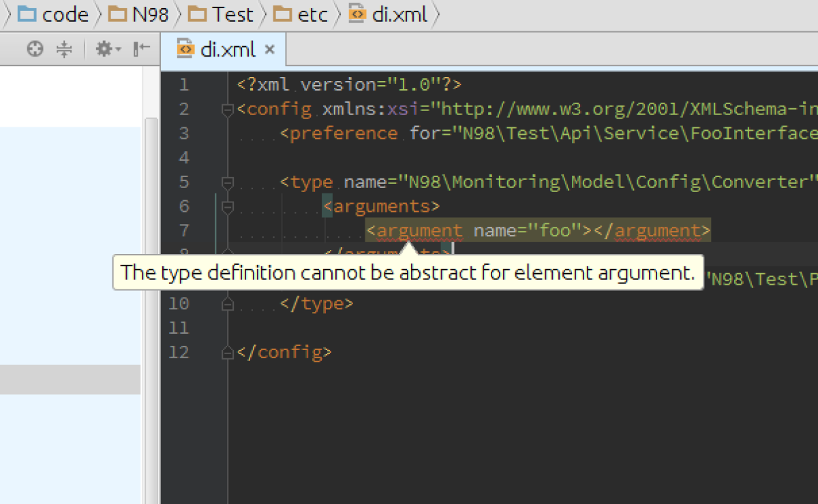Click the collapse panels icon beside the crosshair
The image size is (818, 504).
click(x=65, y=48)
